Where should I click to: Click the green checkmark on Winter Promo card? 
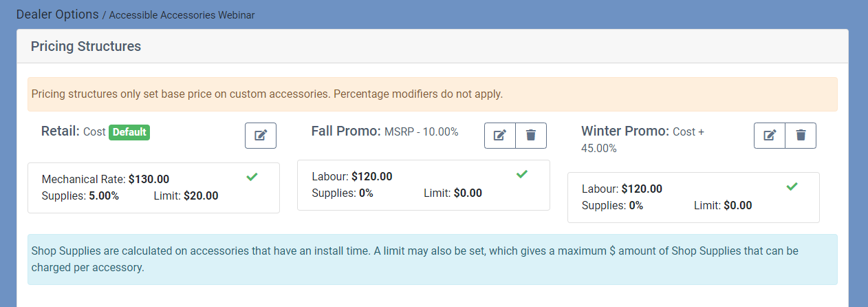pos(792,187)
